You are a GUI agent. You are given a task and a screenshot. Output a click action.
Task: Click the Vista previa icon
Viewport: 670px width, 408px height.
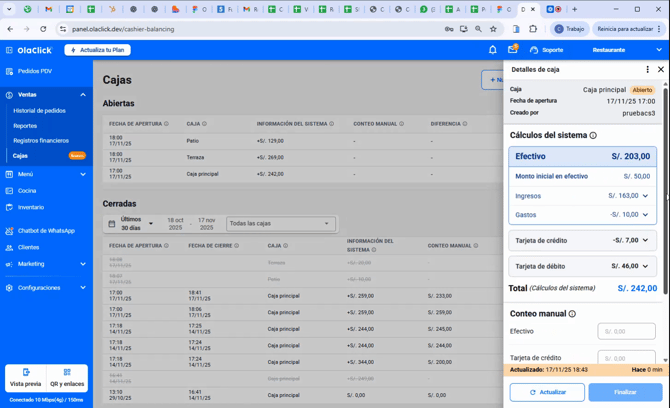pos(26,372)
